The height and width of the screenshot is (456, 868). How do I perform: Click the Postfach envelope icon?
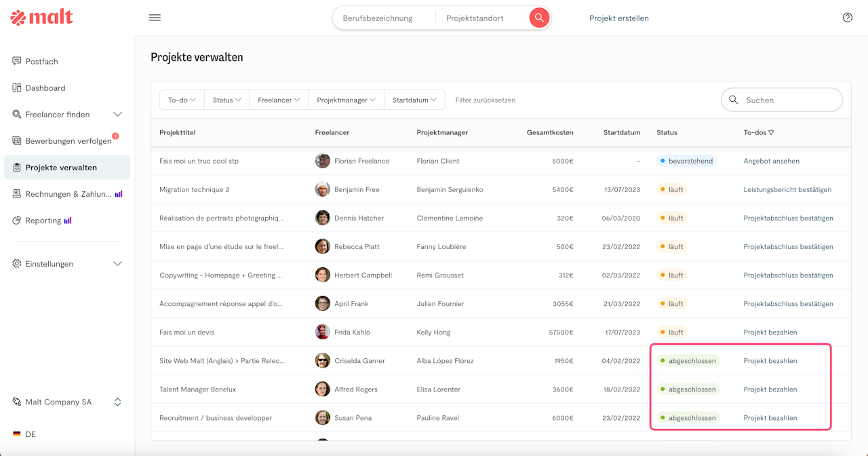17,61
